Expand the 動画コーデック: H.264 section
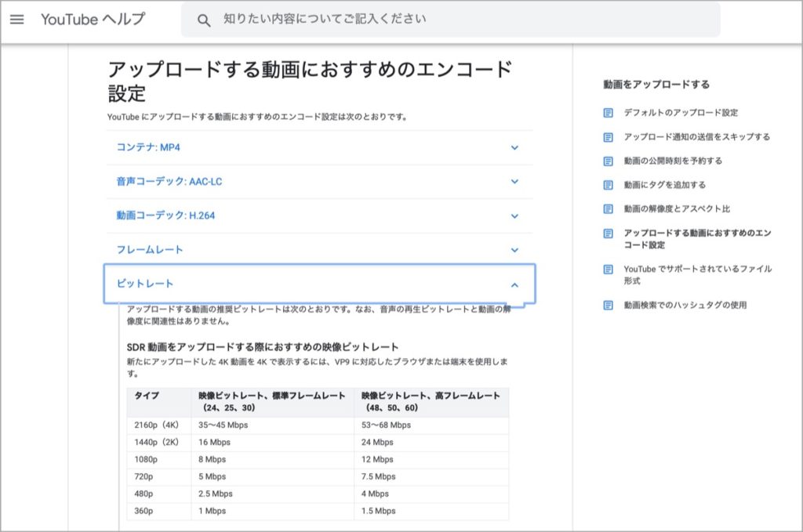Screen dimensions: 803x532 (x=320, y=216)
